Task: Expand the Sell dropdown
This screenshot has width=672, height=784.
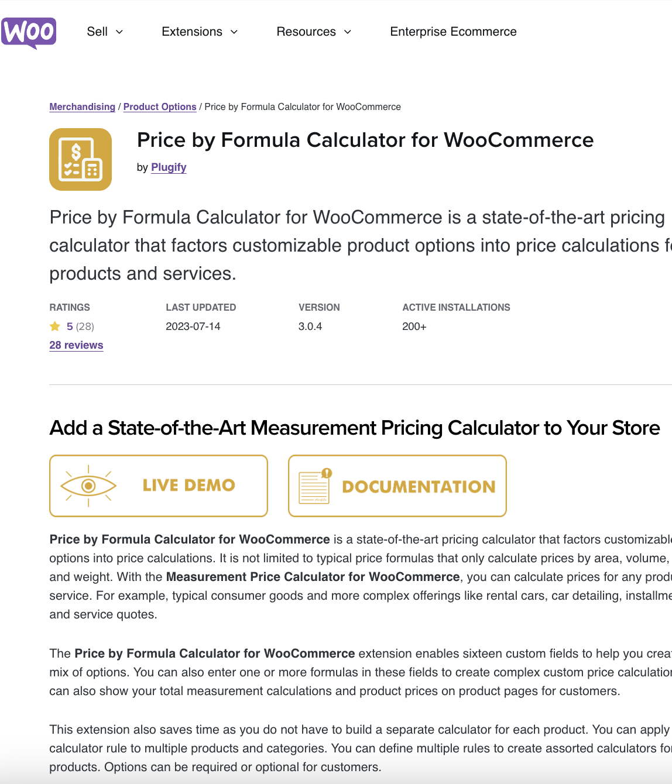Action: (x=104, y=32)
